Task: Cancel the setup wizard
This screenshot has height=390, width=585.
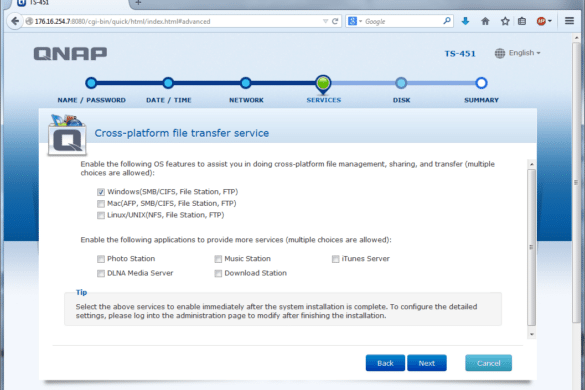Action: pos(488,363)
